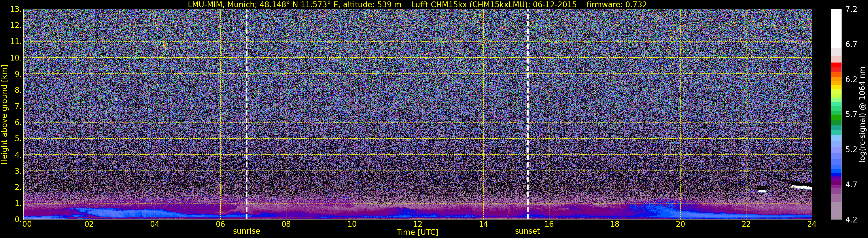Screen dimensions: 868x238
Task: Click the white dashed sunset line
Action: (528, 114)
